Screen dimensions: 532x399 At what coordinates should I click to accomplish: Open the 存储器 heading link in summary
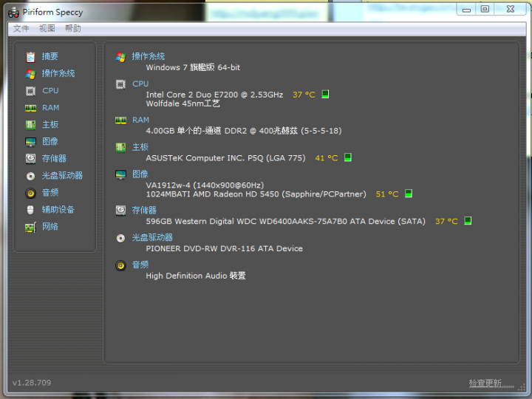(x=144, y=211)
